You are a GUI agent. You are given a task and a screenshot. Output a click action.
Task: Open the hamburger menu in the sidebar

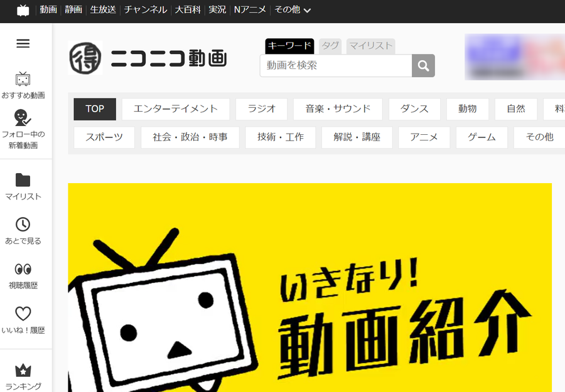click(x=23, y=43)
